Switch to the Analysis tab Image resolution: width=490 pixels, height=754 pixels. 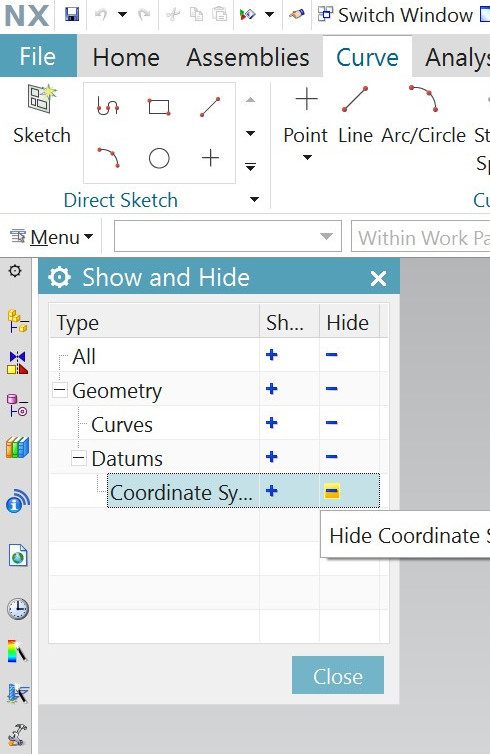pos(457,58)
